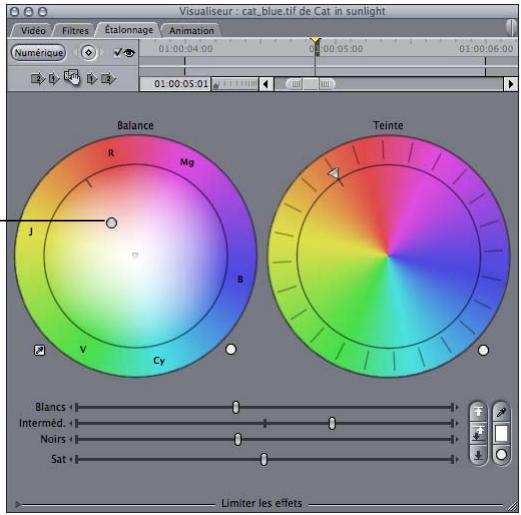
Task: Select the match-hue eyedropper tool
Action: (501, 413)
